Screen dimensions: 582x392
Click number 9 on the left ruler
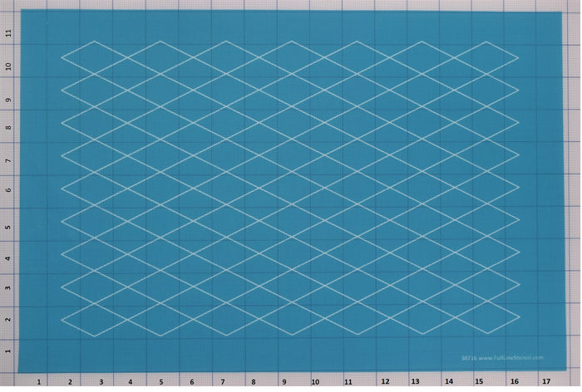(8, 99)
